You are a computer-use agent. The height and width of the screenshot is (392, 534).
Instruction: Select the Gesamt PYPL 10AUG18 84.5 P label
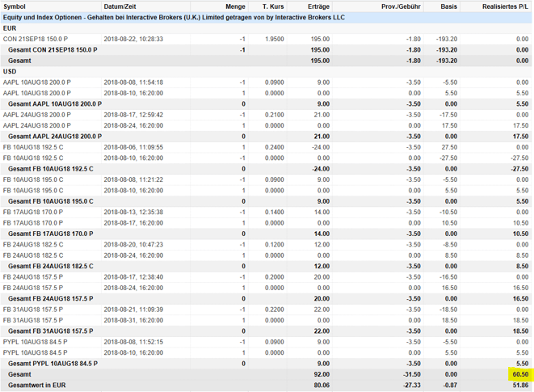53,364
